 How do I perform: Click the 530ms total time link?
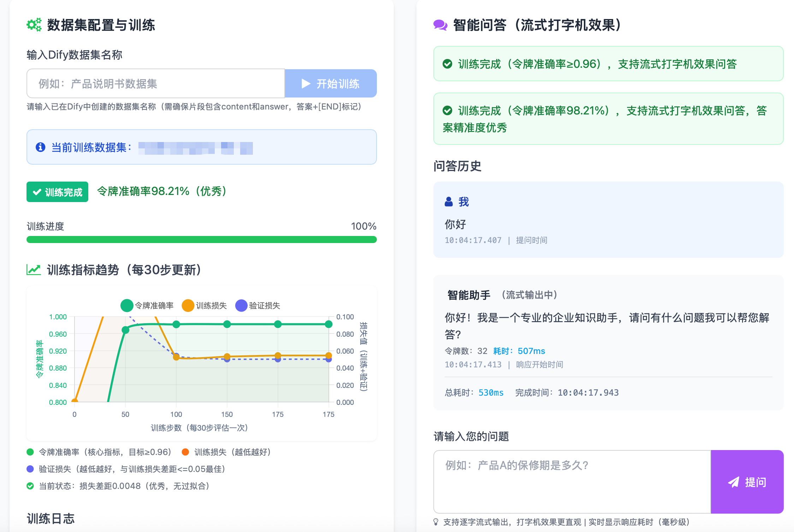(x=491, y=392)
